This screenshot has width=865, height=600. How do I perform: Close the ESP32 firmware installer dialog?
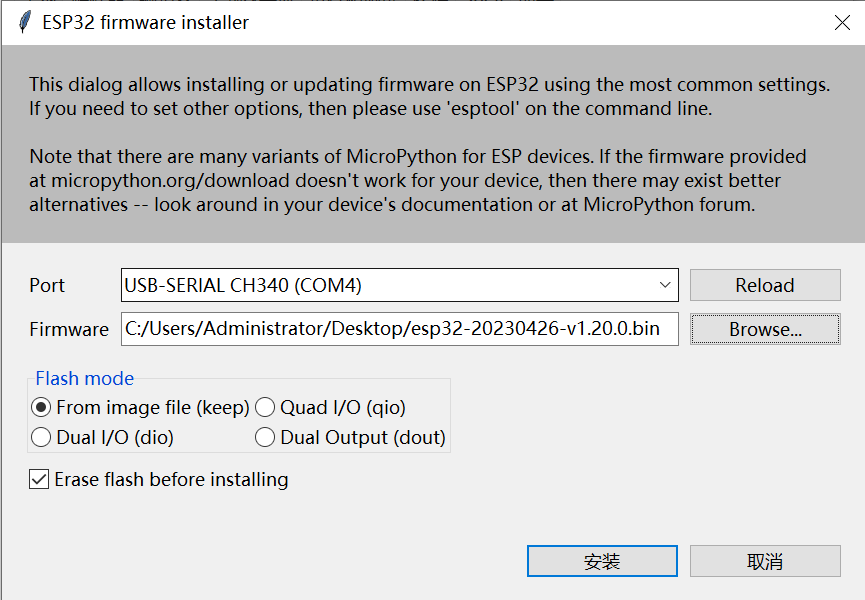[x=842, y=23]
